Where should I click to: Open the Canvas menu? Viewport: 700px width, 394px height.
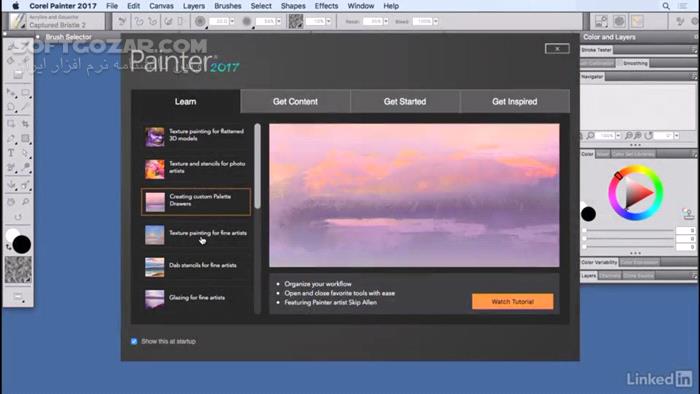pyautogui.click(x=161, y=6)
